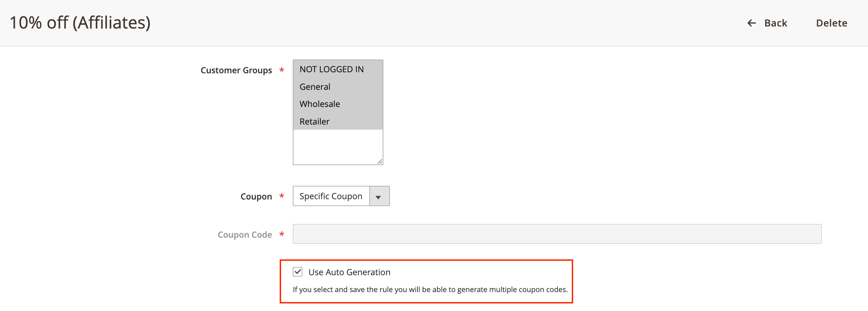Open the Specific Coupon selector
The width and height of the screenshot is (868, 311).
(x=331, y=196)
